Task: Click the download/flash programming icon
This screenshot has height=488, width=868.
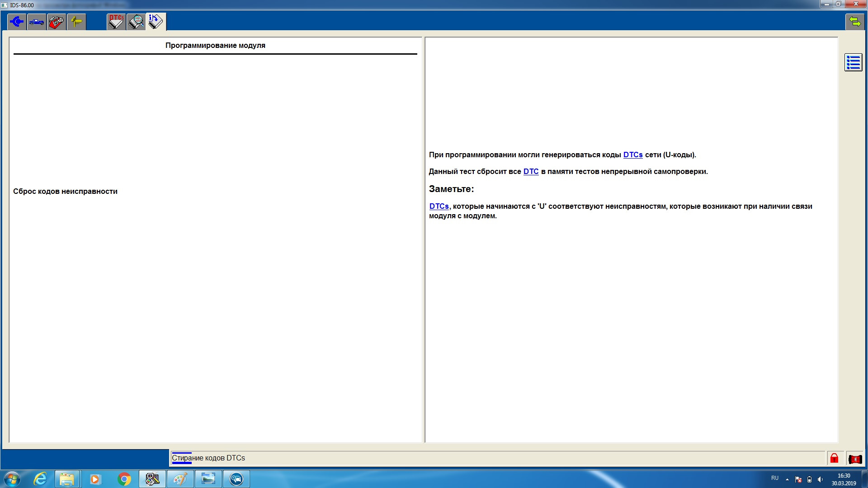Action: (156, 21)
